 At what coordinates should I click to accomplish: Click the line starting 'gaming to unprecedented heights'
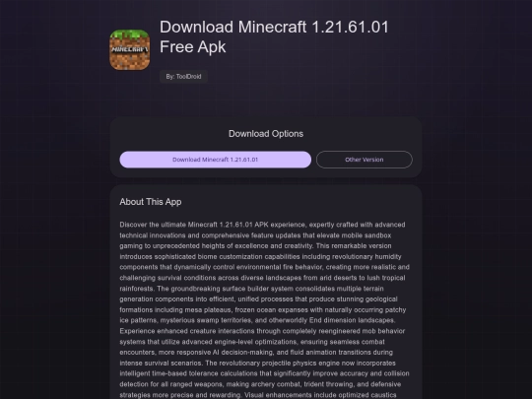pyautogui.click(x=255, y=245)
